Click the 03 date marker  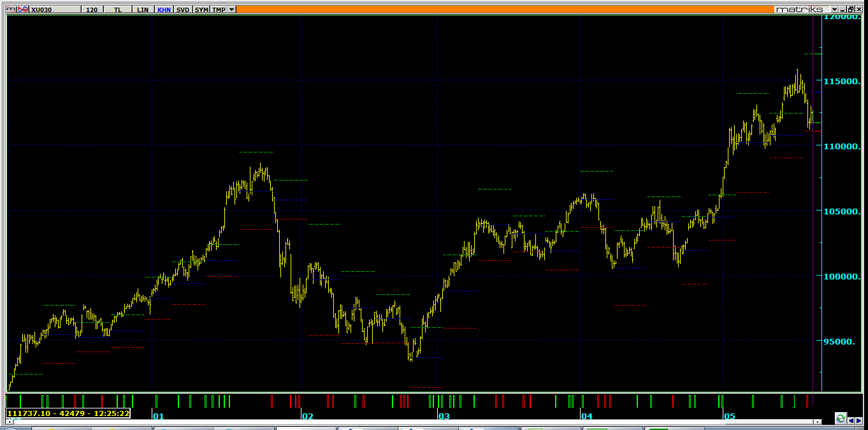[444, 416]
